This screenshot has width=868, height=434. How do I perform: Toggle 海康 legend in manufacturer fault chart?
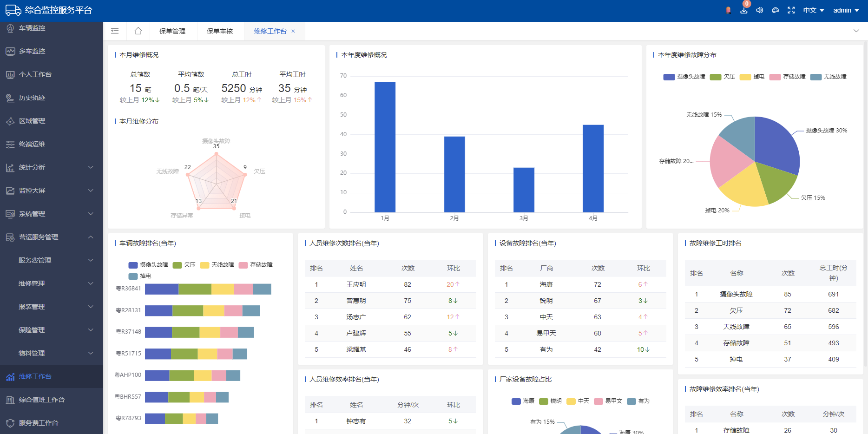pos(523,401)
